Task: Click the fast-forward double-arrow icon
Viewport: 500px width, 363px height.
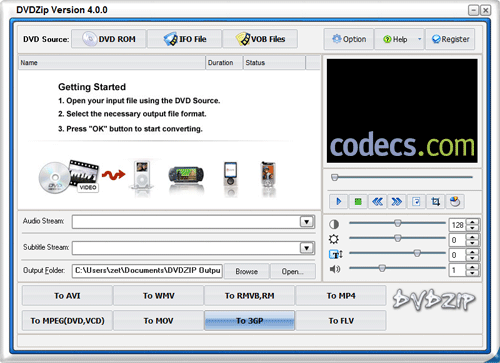Action: tap(396, 201)
